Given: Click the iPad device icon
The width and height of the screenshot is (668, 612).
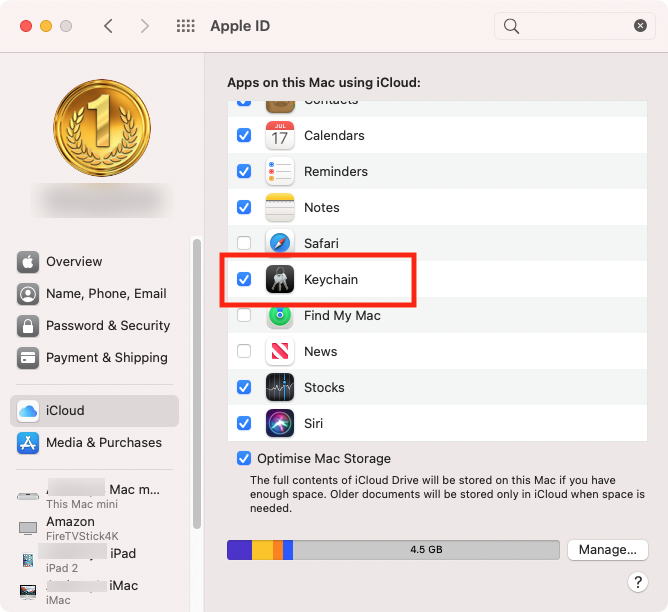Looking at the screenshot, I should tap(28, 560).
